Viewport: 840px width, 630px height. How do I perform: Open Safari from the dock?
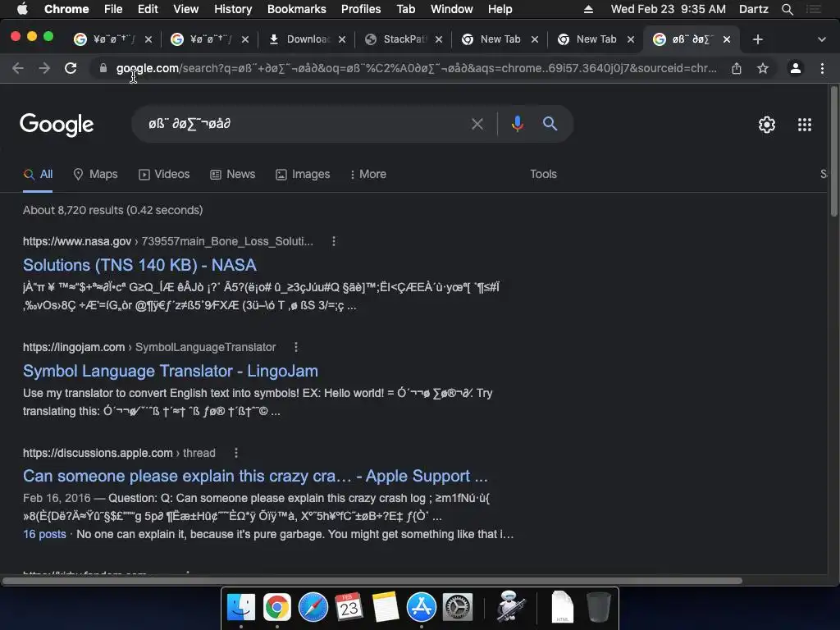tap(313, 607)
